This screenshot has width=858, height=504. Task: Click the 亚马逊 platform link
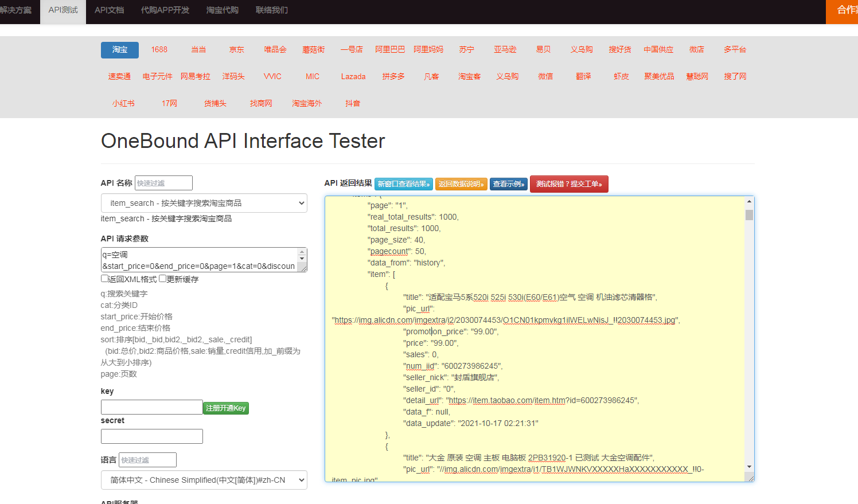pos(505,50)
